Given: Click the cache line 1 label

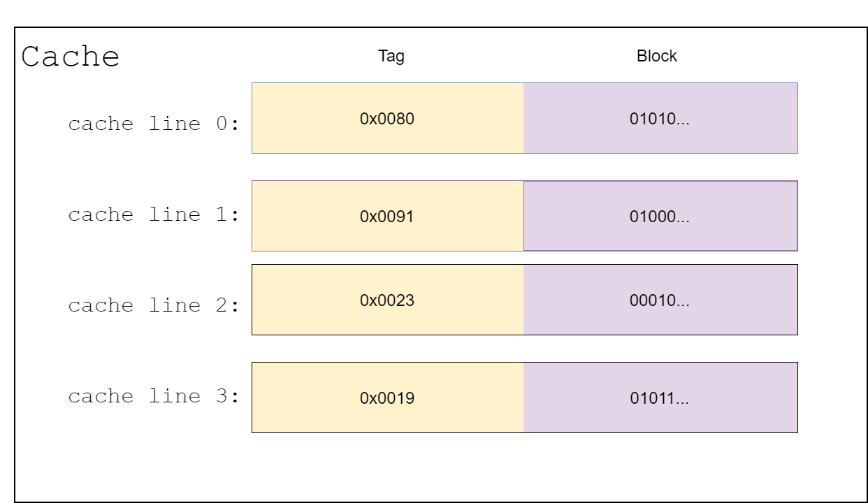Looking at the screenshot, I should tap(154, 215).
